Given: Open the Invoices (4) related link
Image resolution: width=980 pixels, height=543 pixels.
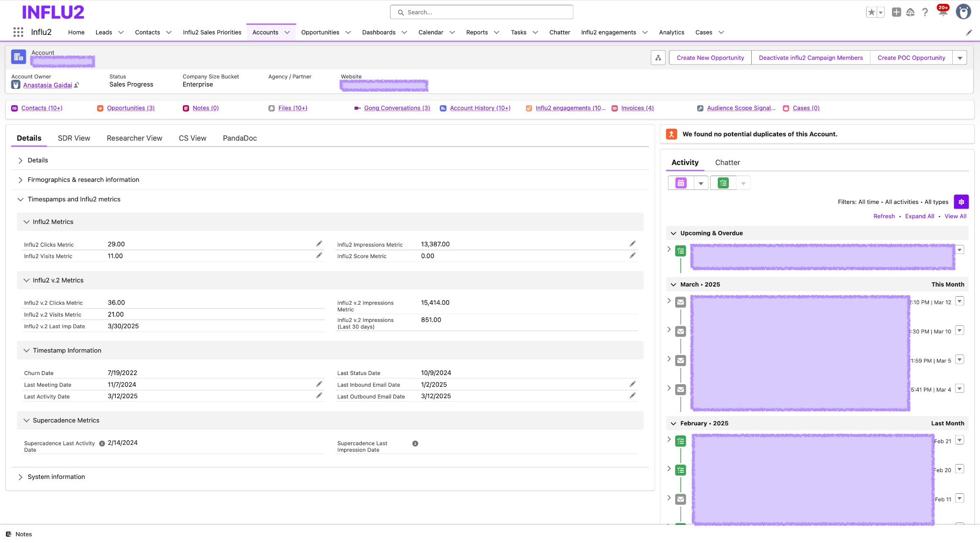Looking at the screenshot, I should [x=637, y=108].
